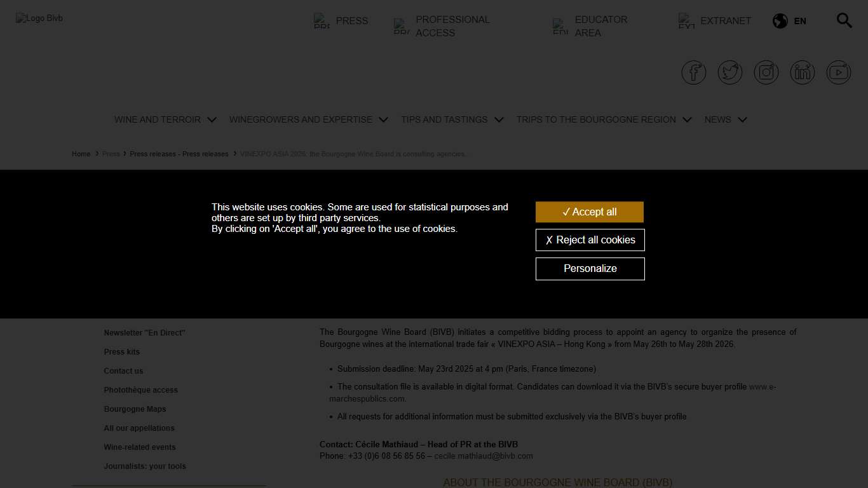Click the globe language icon

[x=780, y=21]
